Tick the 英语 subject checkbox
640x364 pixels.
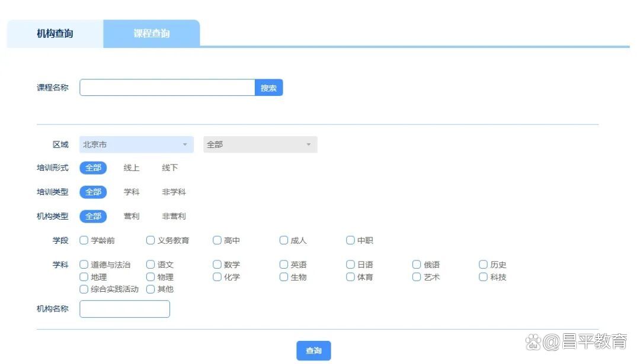[284, 265]
